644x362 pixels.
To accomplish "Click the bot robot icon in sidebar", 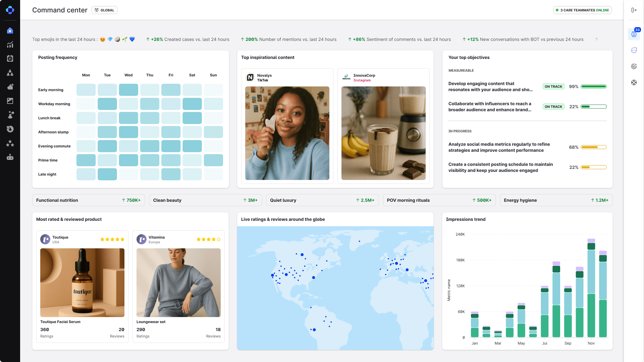I will 10,157.
